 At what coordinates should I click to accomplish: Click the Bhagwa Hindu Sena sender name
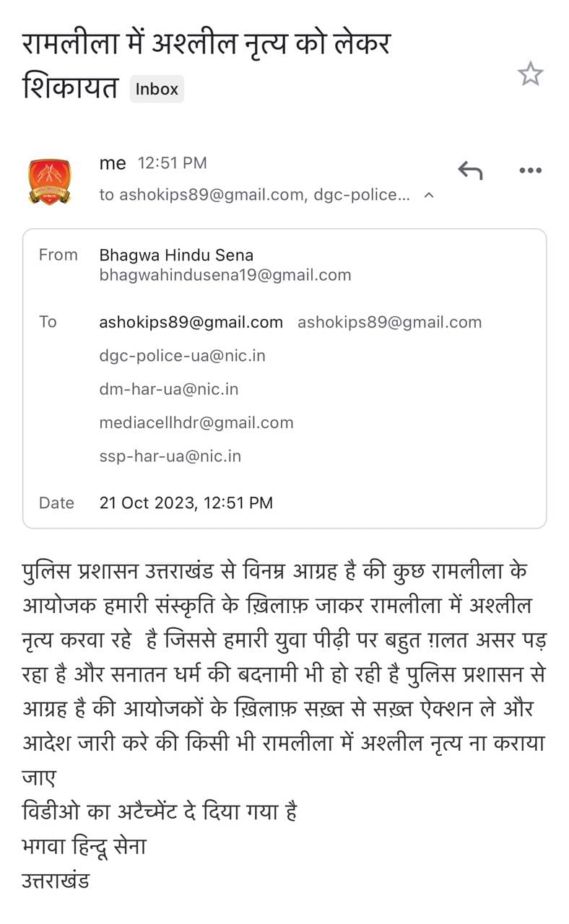pyautogui.click(x=176, y=255)
